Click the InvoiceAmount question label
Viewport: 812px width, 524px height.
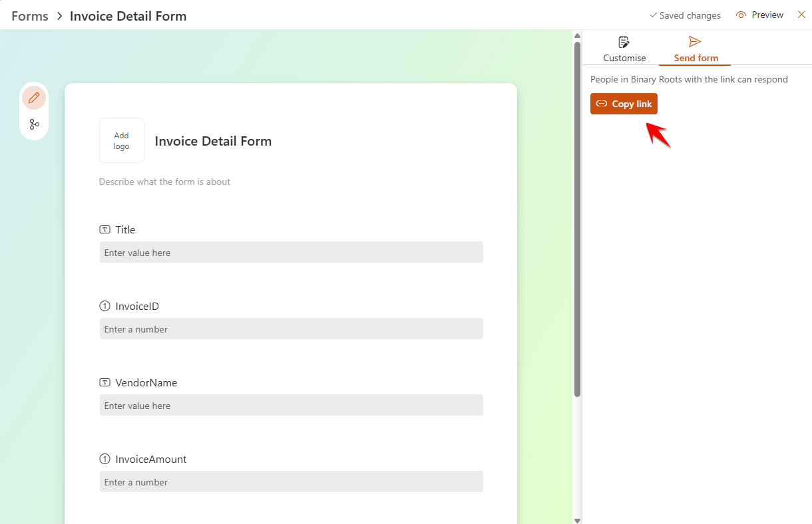click(151, 459)
